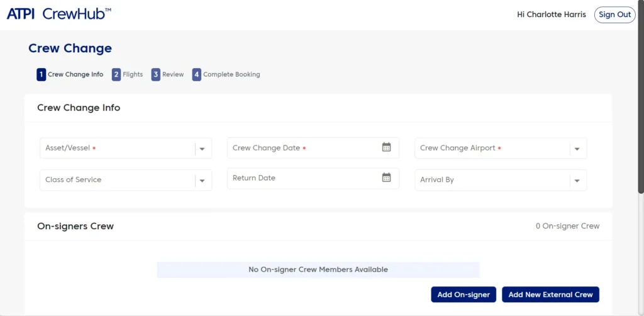Open the Return Date calendar icon
Viewport: 644px width, 316px height.
tap(386, 178)
